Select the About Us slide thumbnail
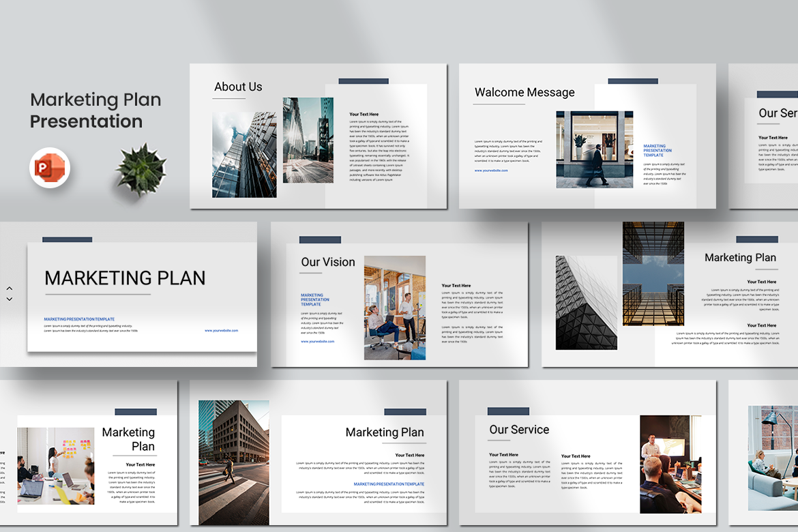This screenshot has height=532, width=798. pyautogui.click(x=318, y=136)
